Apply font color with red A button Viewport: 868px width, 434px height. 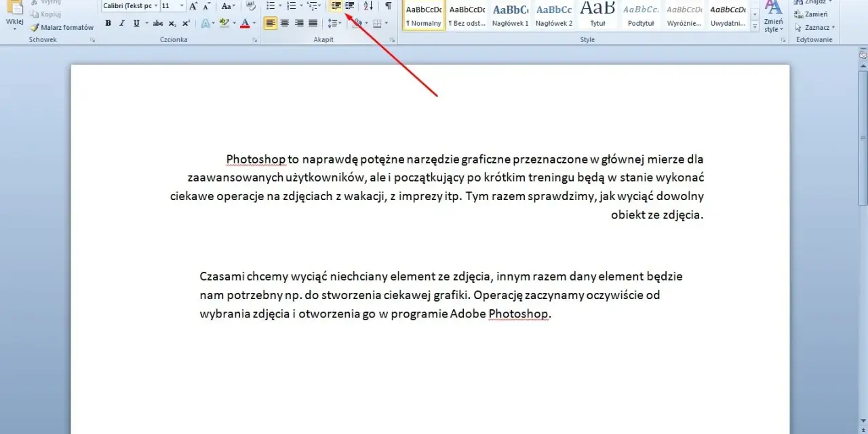245,23
